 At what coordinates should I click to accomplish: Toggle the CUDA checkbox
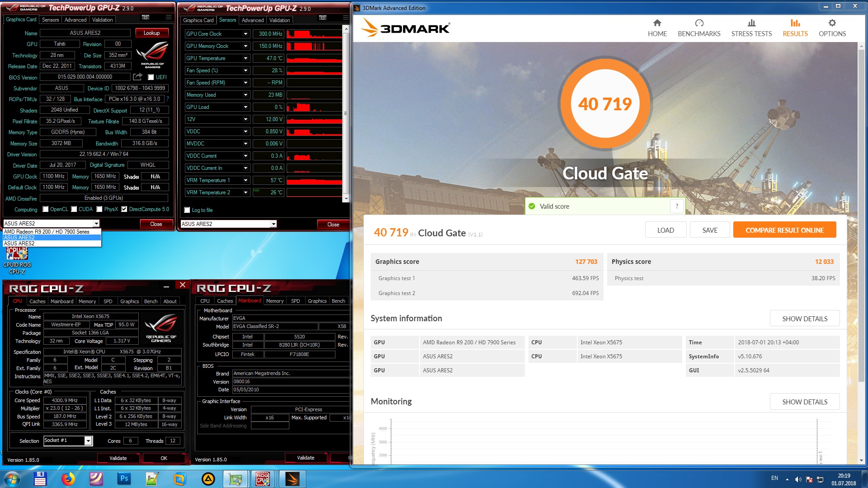pyautogui.click(x=74, y=209)
